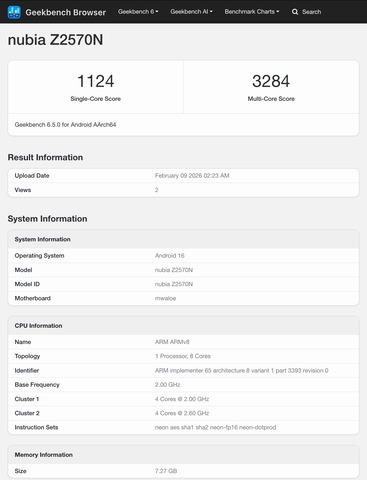This screenshot has height=480, width=367.
Task: Select the upload date February 09 2026 value
Action: (192, 176)
